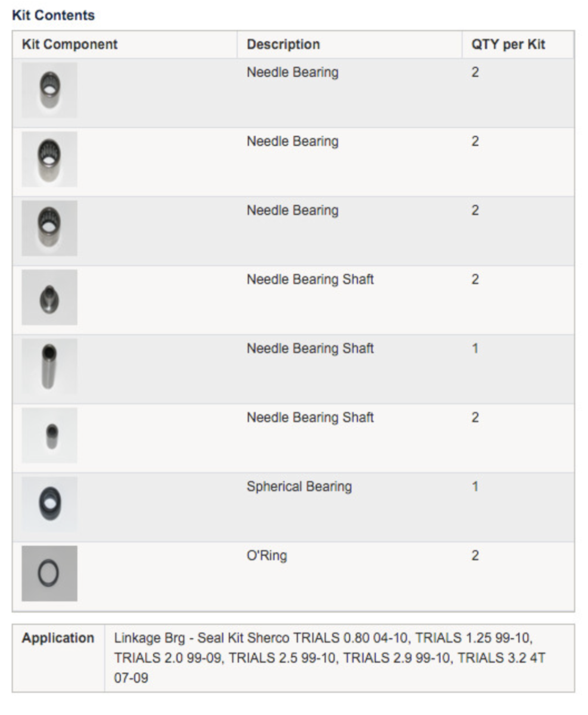Click the Needle Bearing Shaft description with quantity 1
The image size is (588, 715).
pos(310,349)
